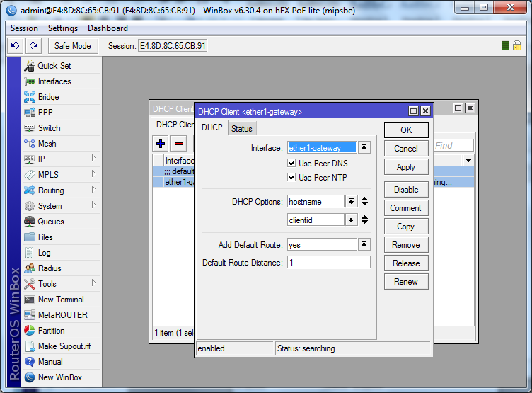
Task: Click the Comment button
Action: pyautogui.click(x=406, y=208)
